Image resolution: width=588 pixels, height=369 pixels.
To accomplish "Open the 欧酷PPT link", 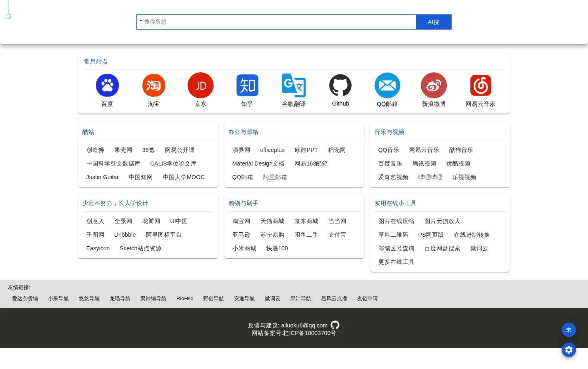I will 306,150.
